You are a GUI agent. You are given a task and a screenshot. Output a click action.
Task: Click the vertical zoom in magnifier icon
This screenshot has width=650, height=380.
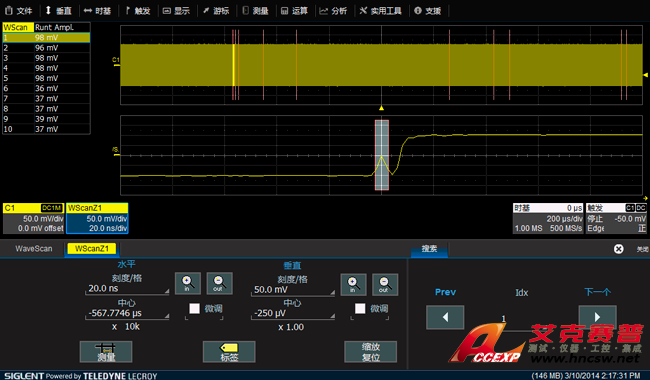353,285
